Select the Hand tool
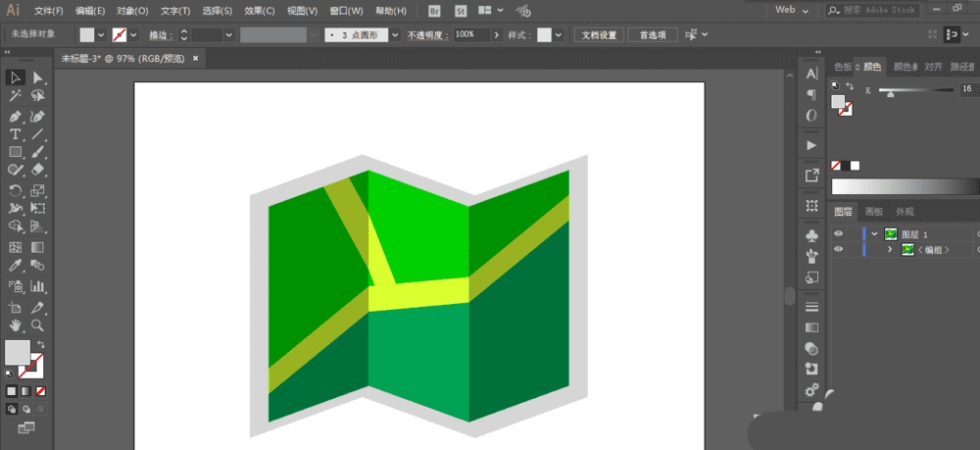This screenshot has height=450, width=980. point(16,325)
